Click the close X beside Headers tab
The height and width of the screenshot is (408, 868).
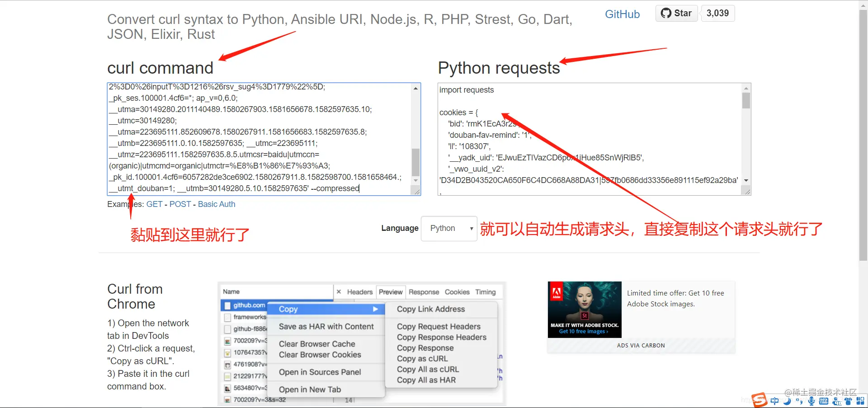point(339,292)
